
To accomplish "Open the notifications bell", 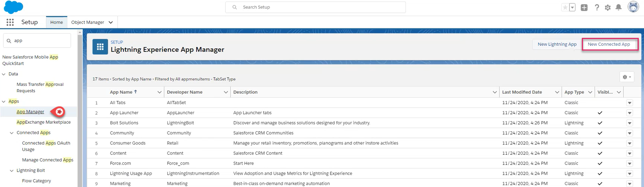I will pyautogui.click(x=619, y=7).
